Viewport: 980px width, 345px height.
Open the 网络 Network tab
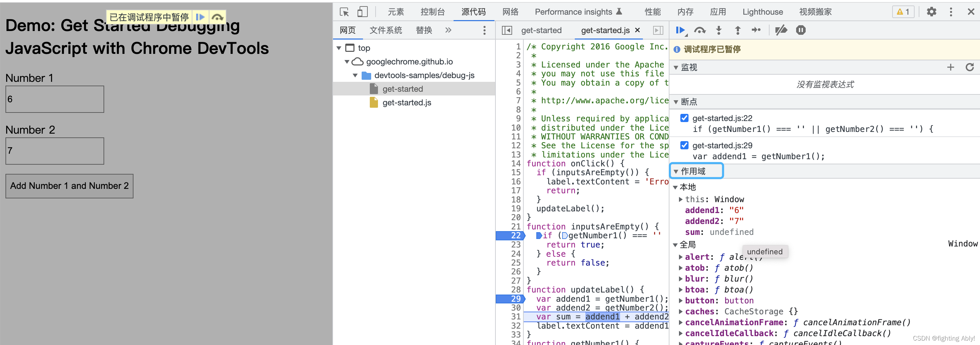point(510,12)
